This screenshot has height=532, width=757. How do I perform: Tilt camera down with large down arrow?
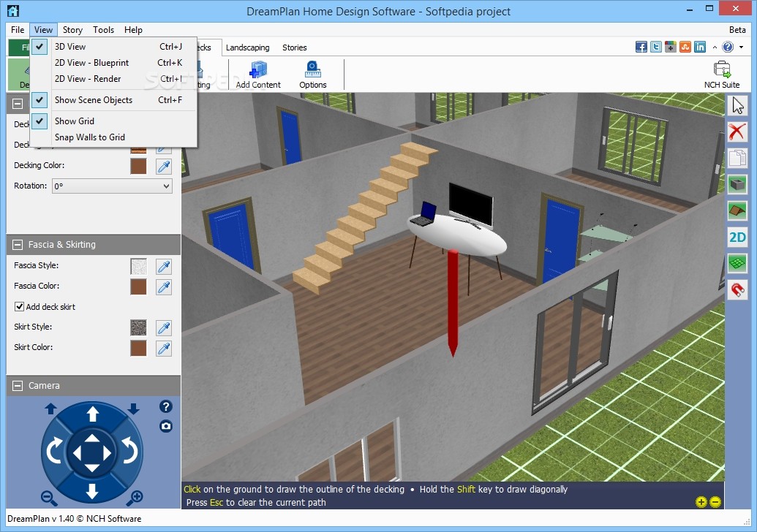click(x=92, y=492)
